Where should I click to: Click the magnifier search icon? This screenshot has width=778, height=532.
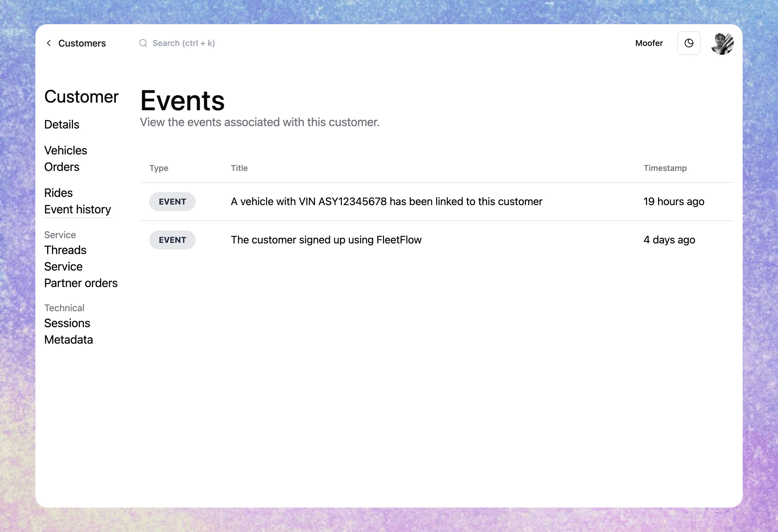(143, 43)
